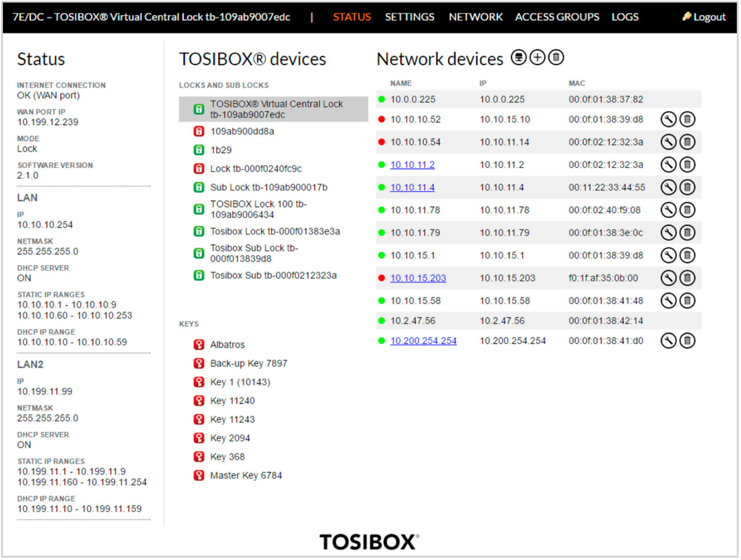Select Back-up Key 7897

pyautogui.click(x=249, y=364)
